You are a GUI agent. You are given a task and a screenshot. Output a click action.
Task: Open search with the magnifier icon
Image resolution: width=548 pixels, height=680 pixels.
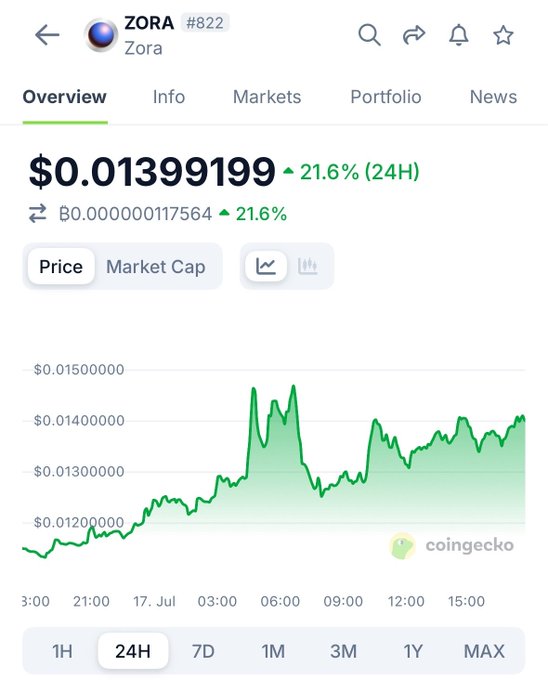369,35
